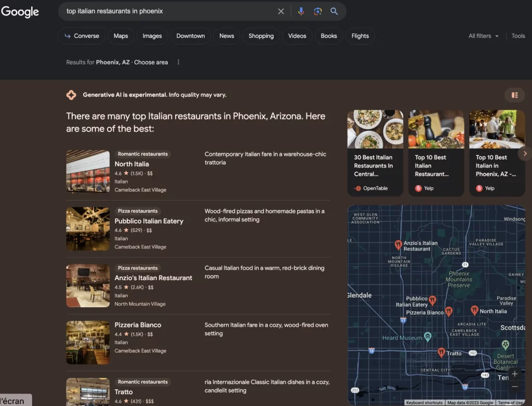This screenshot has width=532, height=406.
Task: Clear the search query with the X icon
Action: pyautogui.click(x=281, y=11)
